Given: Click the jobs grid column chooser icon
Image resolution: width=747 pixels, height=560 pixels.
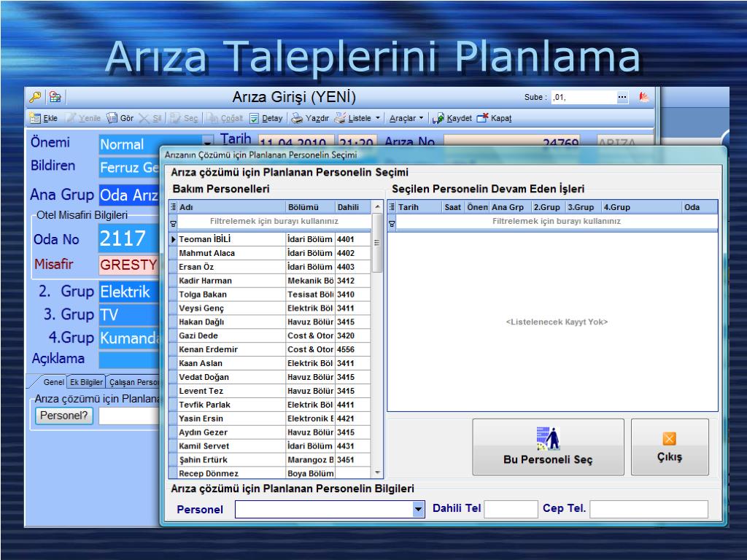Looking at the screenshot, I should (392, 207).
